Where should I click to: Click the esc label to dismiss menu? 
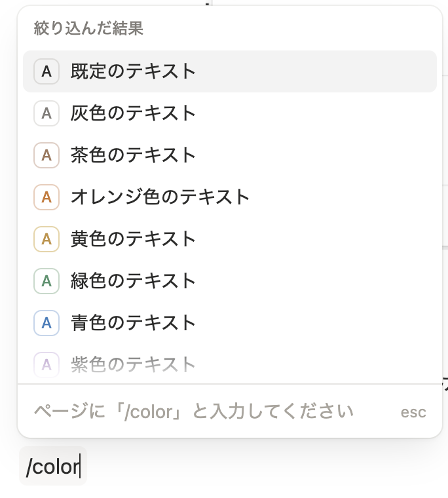coord(413,412)
